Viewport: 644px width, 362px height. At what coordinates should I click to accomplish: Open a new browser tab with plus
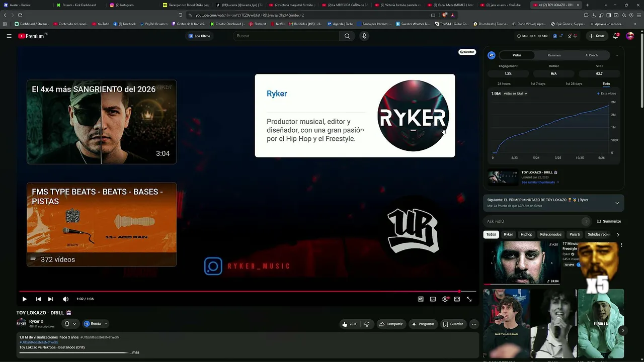coord(587,5)
